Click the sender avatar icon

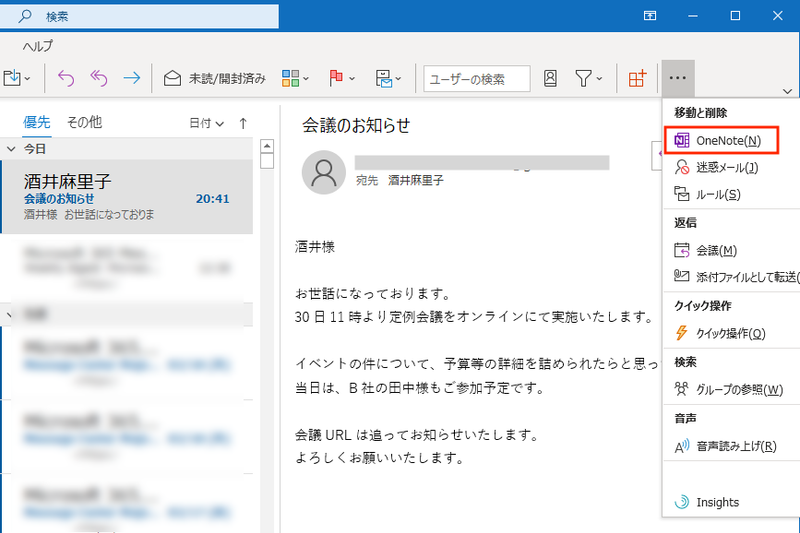point(323,172)
